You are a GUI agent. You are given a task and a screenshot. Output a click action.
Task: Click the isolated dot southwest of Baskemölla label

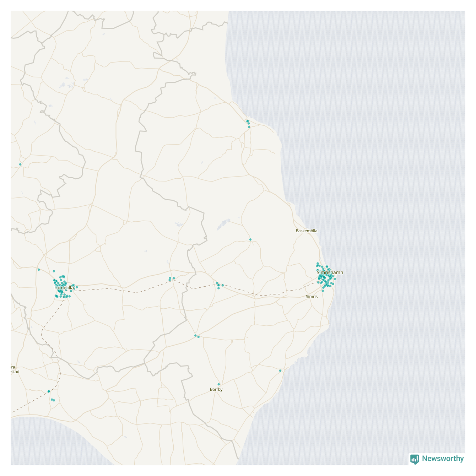point(250,239)
